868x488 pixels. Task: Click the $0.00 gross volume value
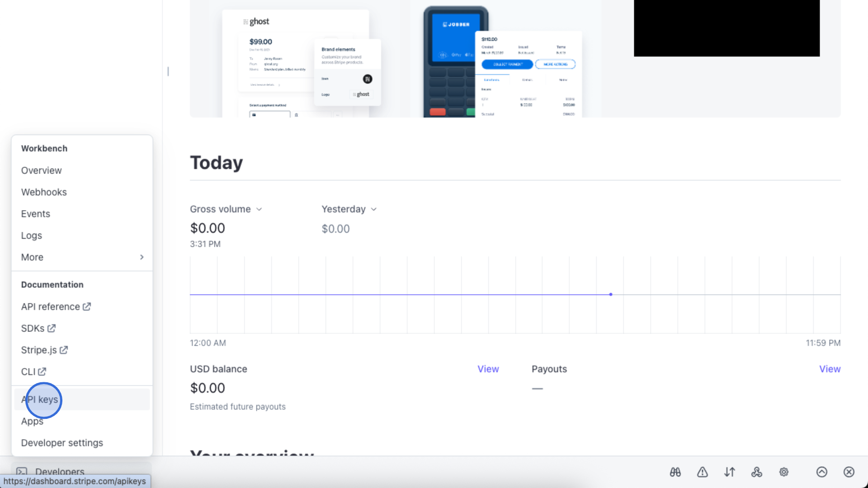(x=208, y=228)
